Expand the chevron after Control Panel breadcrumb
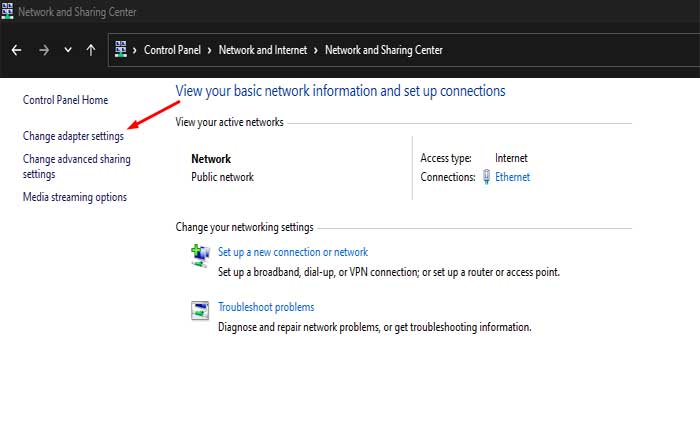Viewport: 700px width, 430px height. tap(210, 50)
